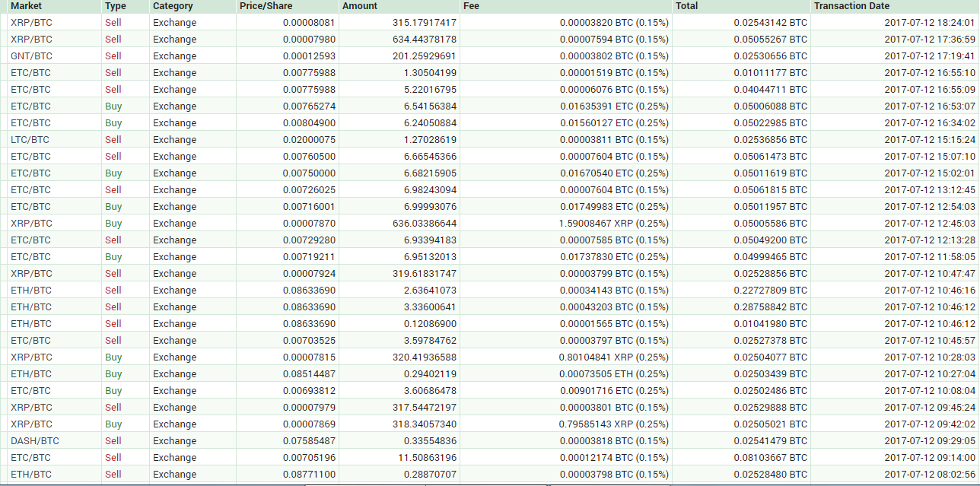Click the date 2017-07-12 15:15:24
The height and width of the screenshot is (486, 980).
click(930, 140)
